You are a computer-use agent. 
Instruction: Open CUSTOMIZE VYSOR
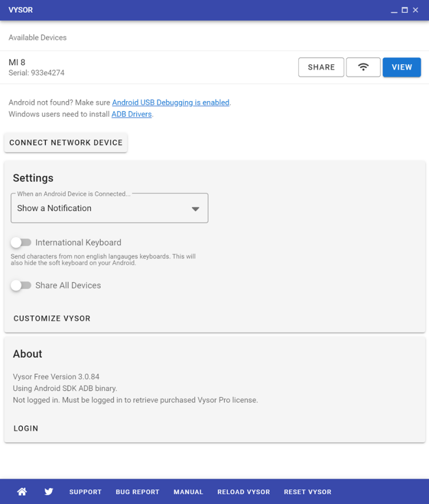pos(51,318)
